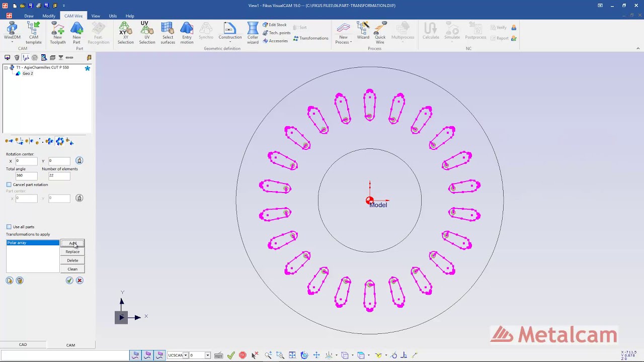
Task: Expand the Construction dropdown
Action: coord(230,42)
